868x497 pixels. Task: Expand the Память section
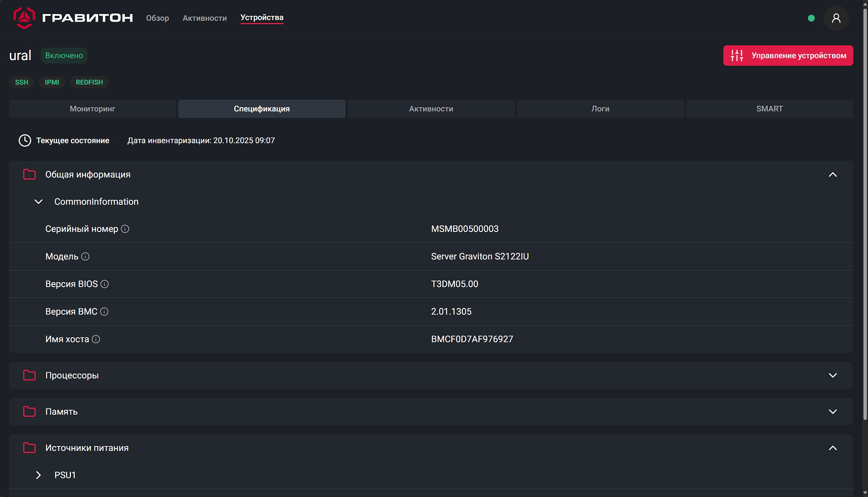(x=833, y=412)
